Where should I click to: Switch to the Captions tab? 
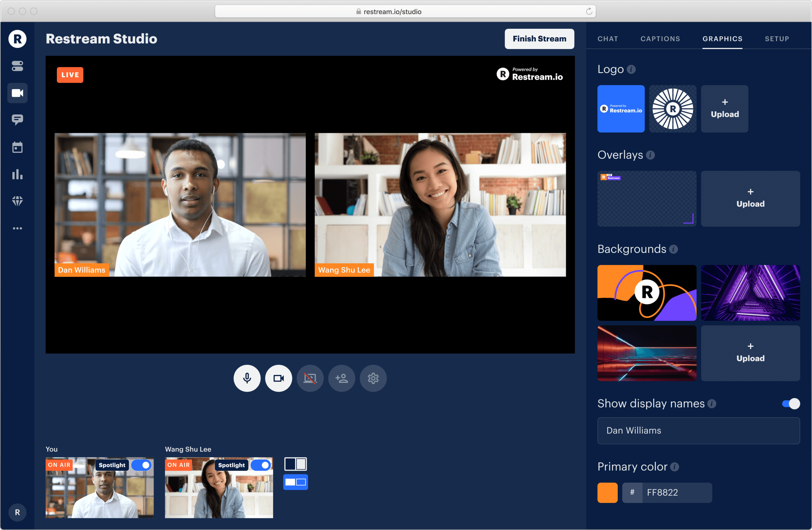tap(660, 39)
